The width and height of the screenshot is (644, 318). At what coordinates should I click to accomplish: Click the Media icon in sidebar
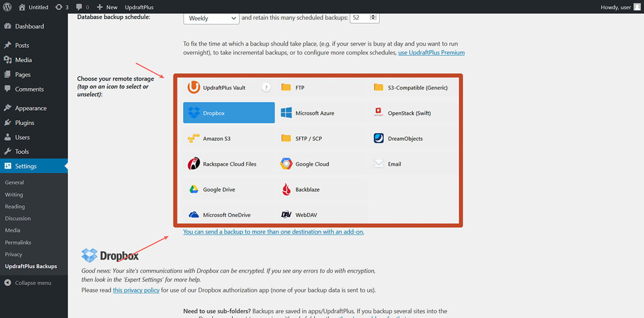coord(8,60)
